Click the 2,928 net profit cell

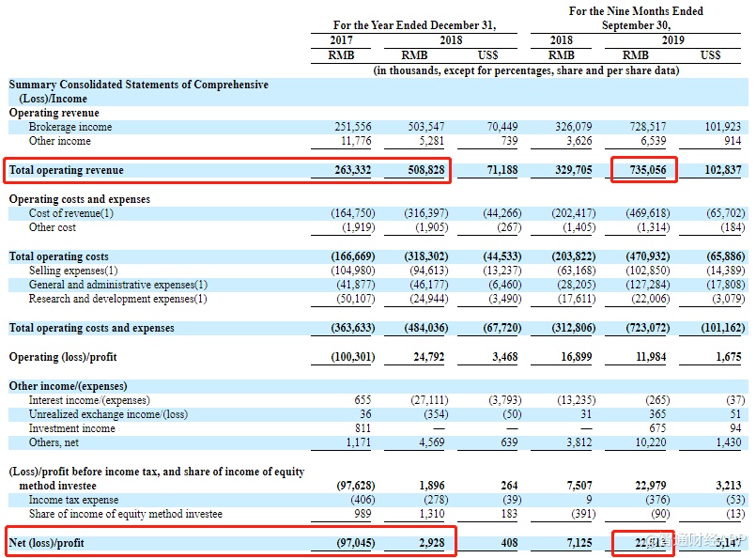coord(431,542)
